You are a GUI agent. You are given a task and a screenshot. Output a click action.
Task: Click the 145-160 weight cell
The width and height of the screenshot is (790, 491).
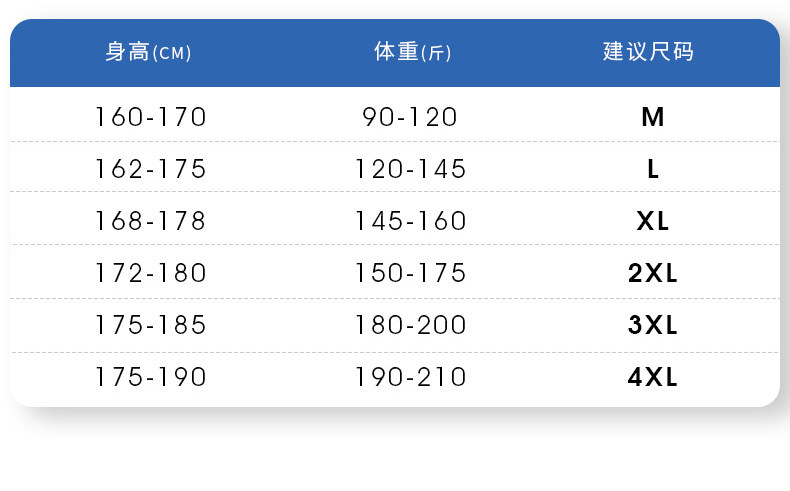point(410,221)
